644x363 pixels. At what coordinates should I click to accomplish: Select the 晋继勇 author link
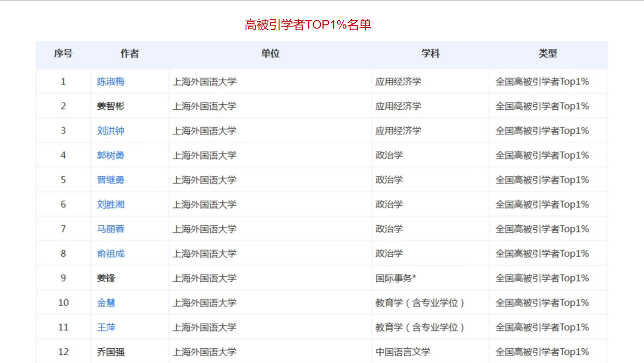110,179
